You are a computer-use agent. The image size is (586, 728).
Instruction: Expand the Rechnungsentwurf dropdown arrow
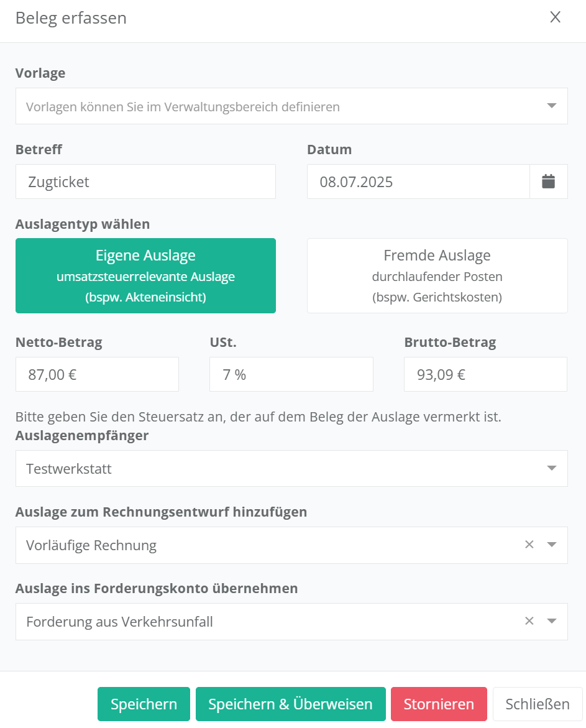(551, 545)
